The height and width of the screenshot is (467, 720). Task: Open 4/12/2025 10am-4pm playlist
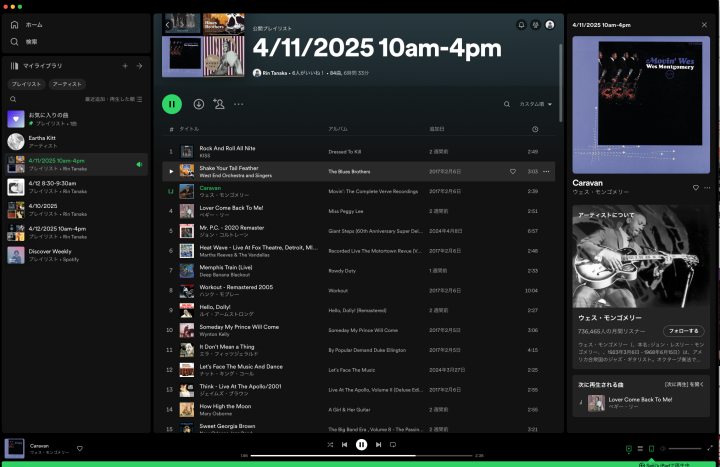(x=76, y=232)
